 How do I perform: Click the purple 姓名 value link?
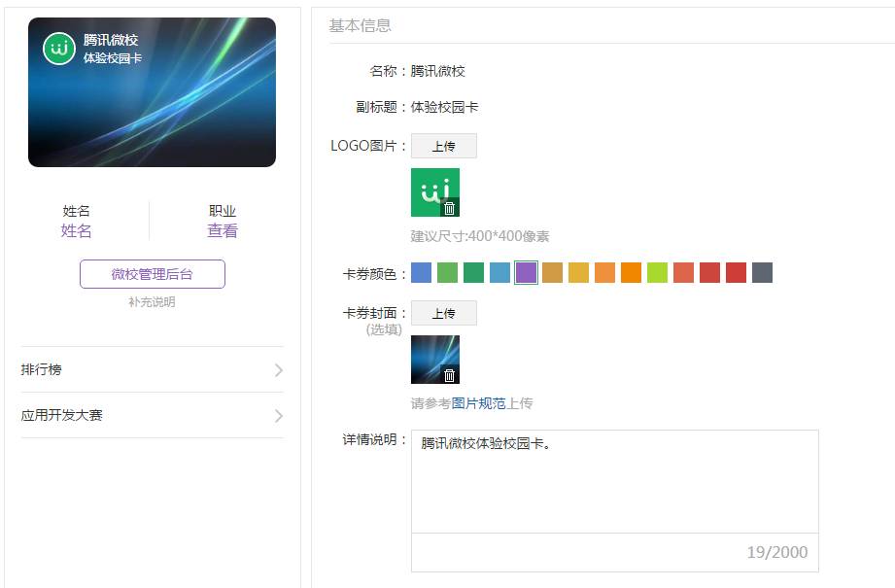(76, 230)
